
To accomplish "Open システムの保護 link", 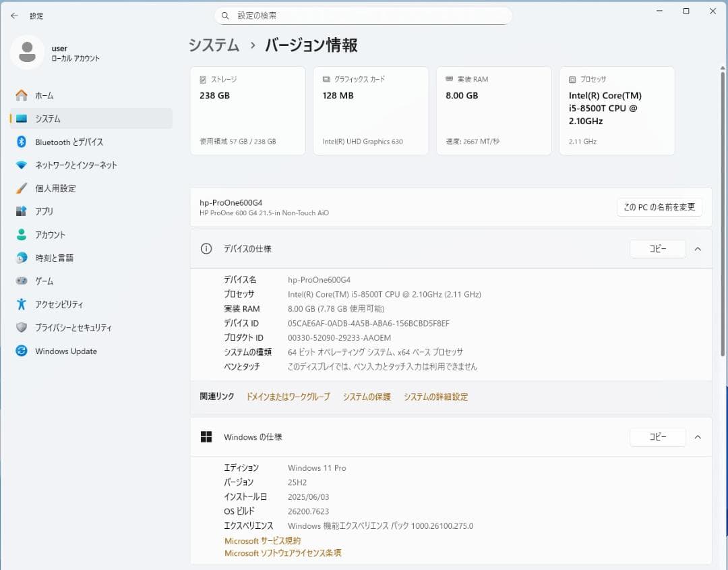I will point(367,397).
